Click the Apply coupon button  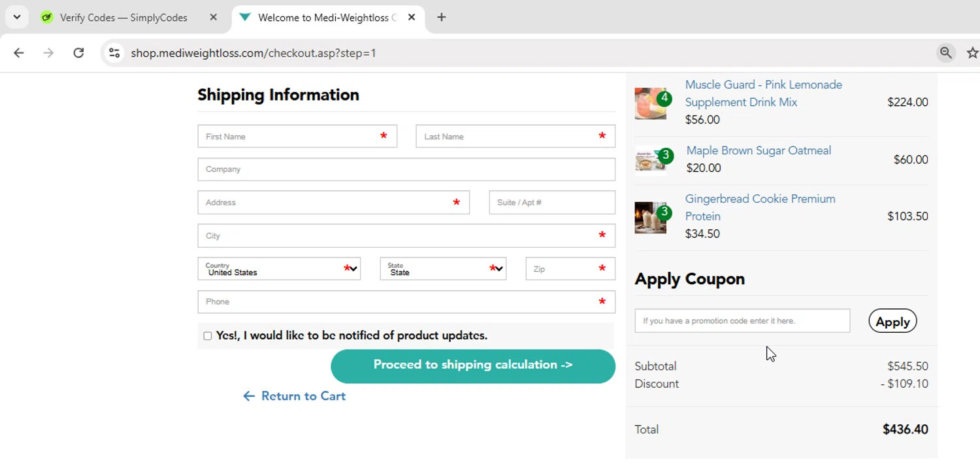[892, 322]
